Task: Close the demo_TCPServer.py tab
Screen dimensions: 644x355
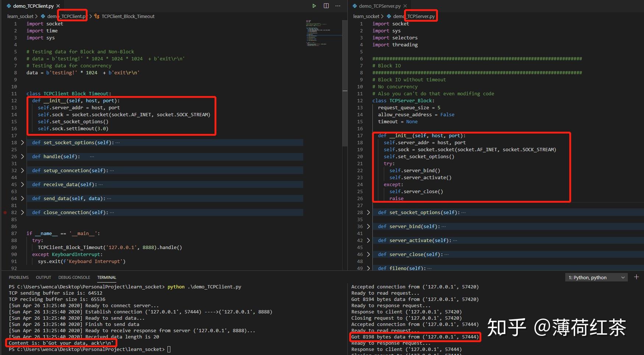Action: pos(405,6)
